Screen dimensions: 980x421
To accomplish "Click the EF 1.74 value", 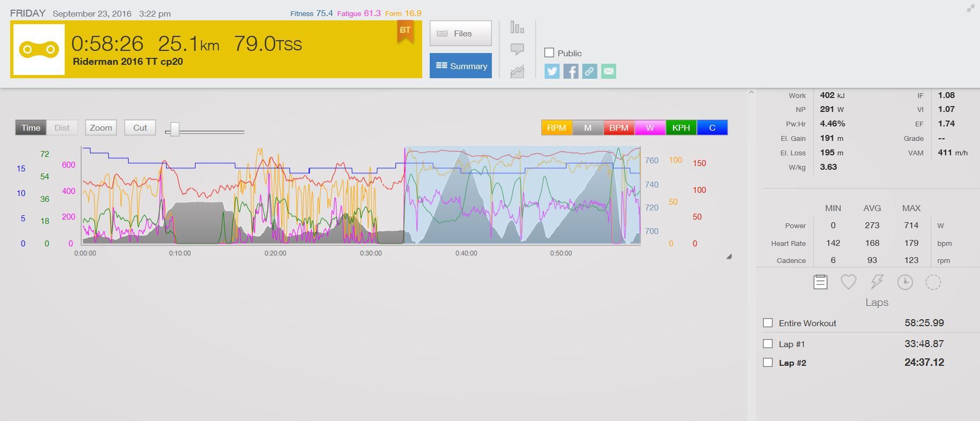I will [946, 124].
